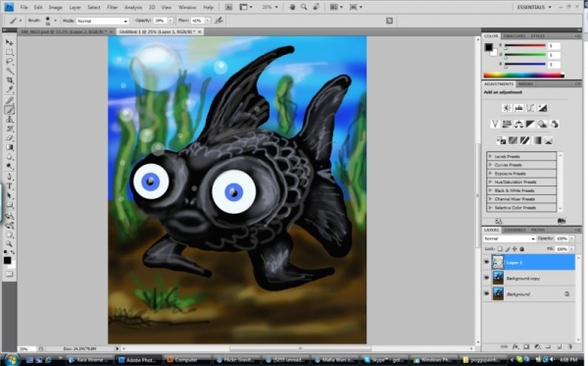Enable airbrush mode in options bar

(219, 21)
